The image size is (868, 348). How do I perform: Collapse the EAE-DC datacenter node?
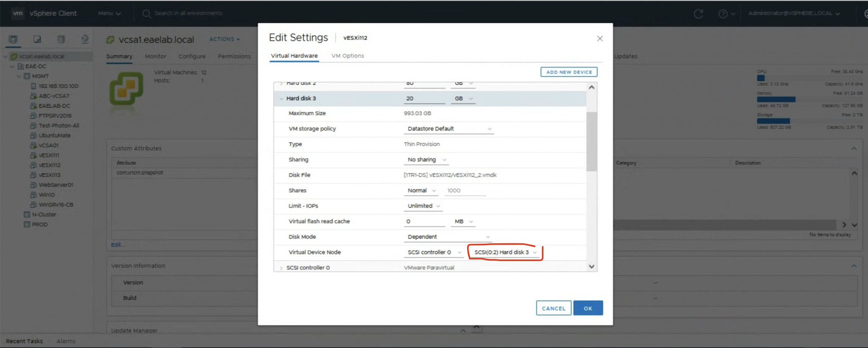(x=12, y=66)
